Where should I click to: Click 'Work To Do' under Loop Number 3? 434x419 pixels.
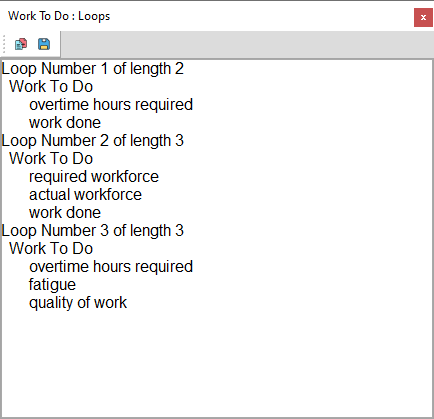51,249
